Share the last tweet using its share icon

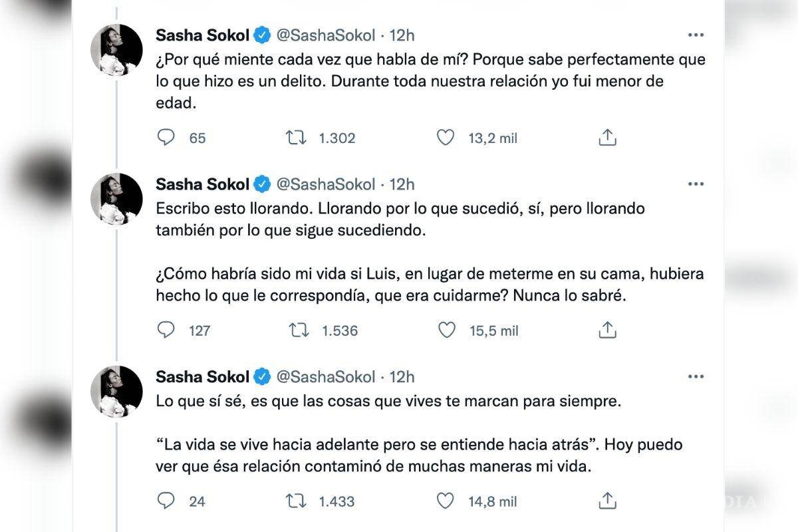[606, 499]
